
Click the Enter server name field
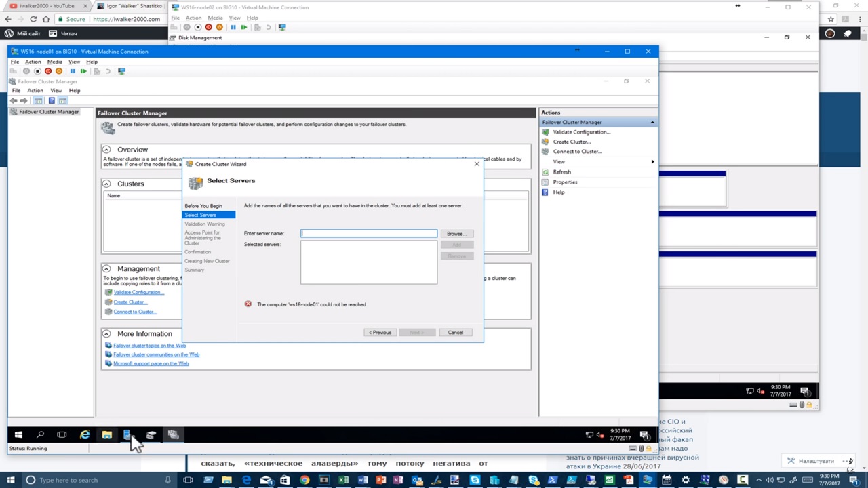[369, 234]
